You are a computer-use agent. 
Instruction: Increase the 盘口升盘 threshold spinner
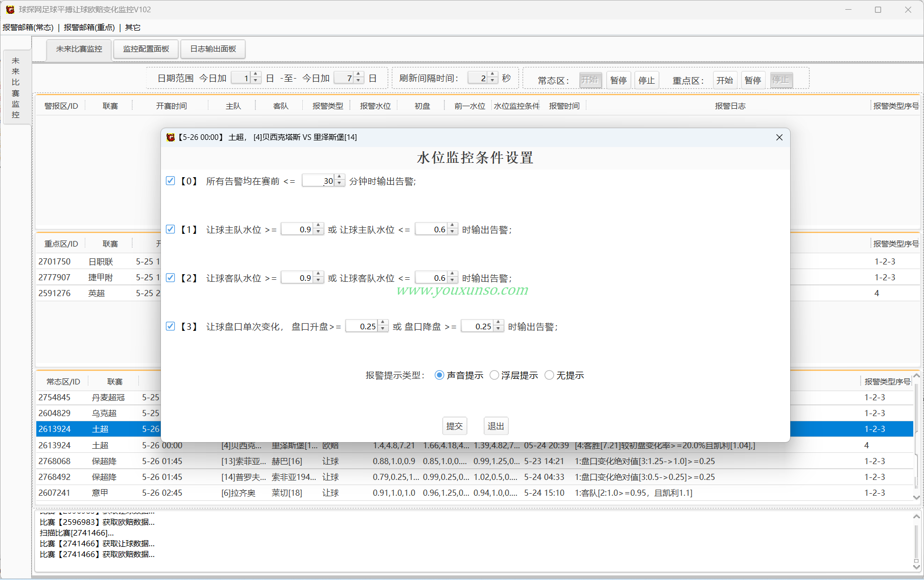coord(383,323)
